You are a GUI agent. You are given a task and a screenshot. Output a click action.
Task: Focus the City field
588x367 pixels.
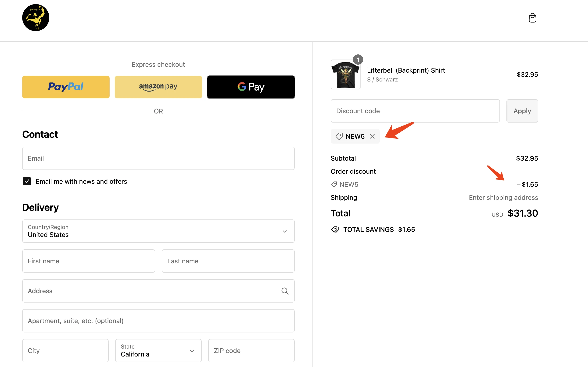click(x=65, y=351)
